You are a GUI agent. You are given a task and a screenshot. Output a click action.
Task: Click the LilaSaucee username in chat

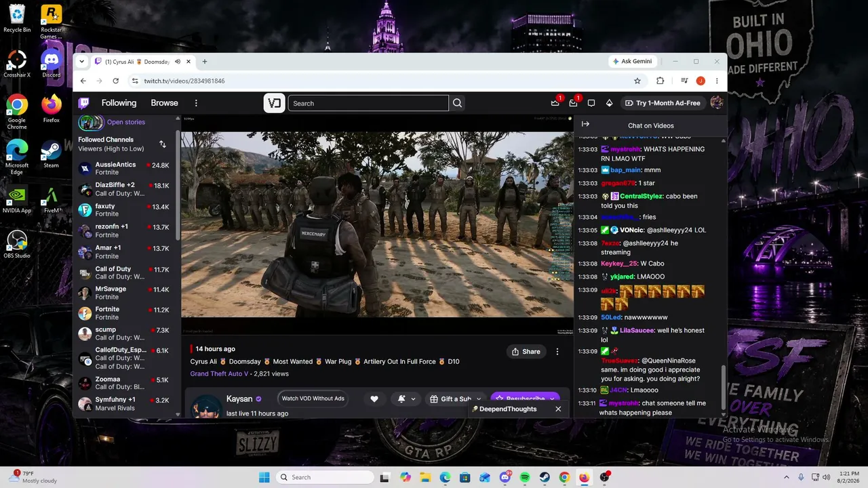click(x=637, y=330)
